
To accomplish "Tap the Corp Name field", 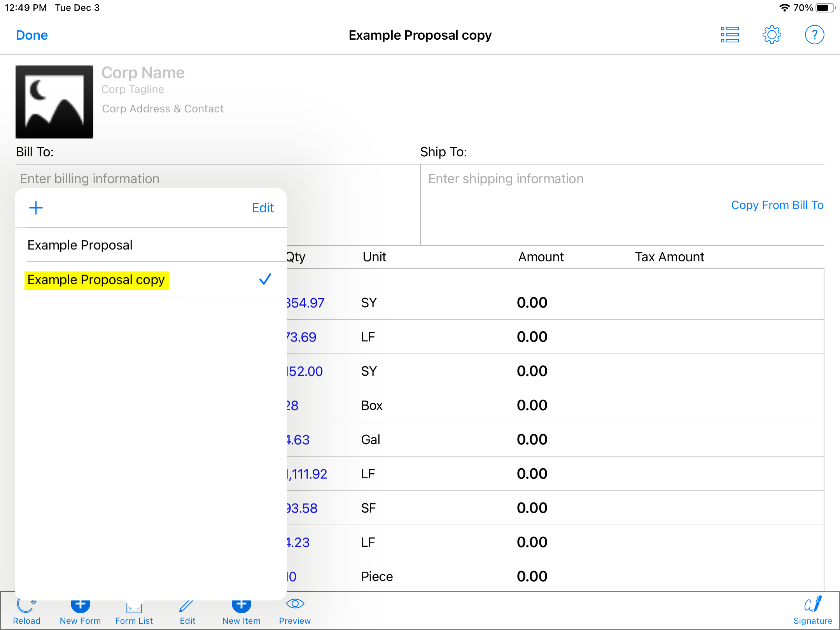I will (143, 73).
